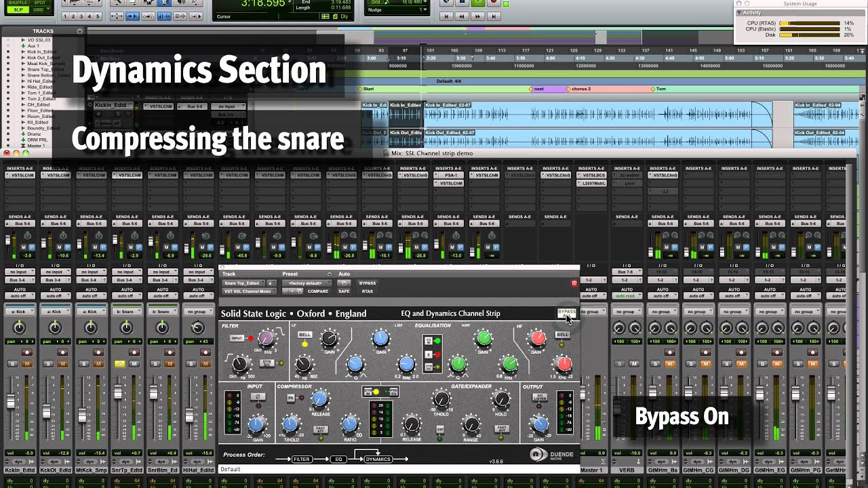Click the gate RANGE knob

[x=471, y=425]
